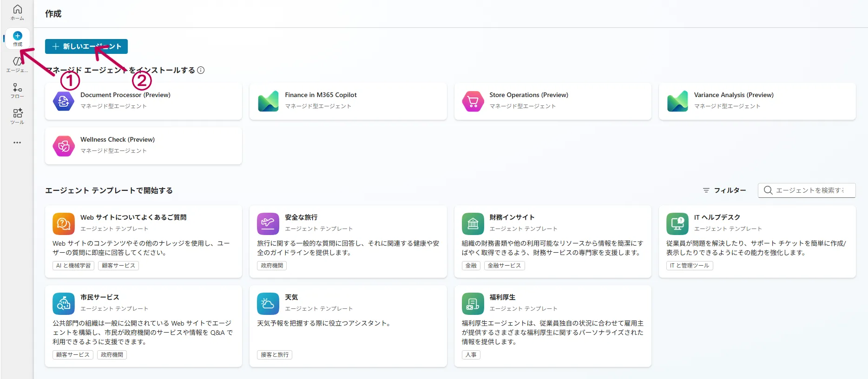Open the more options ellipsis in sidebar
The width and height of the screenshot is (868, 379).
(x=17, y=143)
